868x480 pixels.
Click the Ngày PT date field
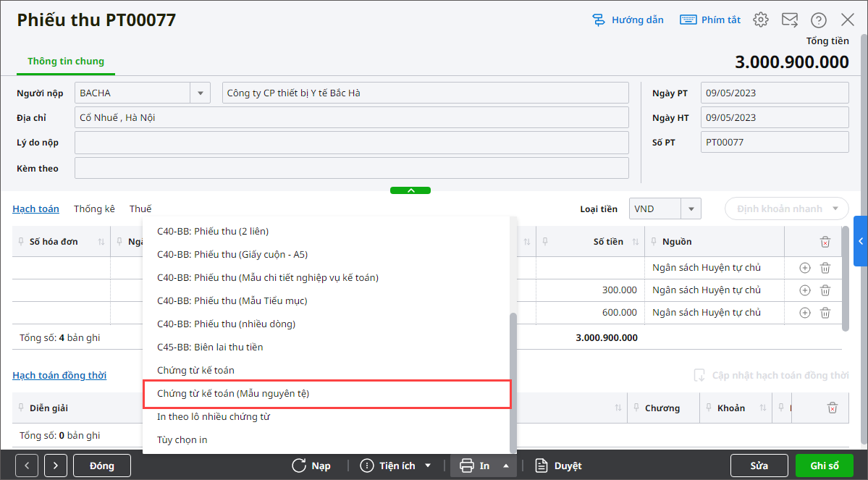pyautogui.click(x=775, y=93)
